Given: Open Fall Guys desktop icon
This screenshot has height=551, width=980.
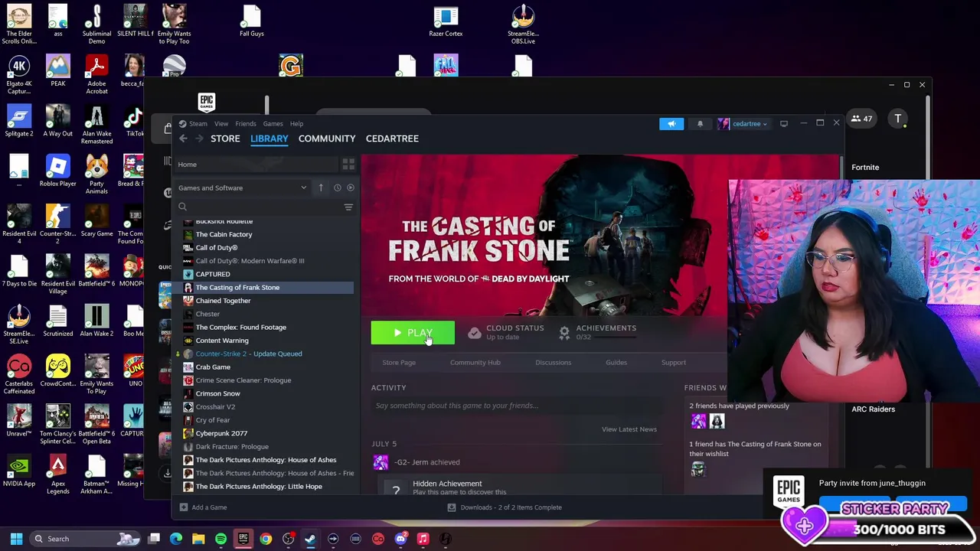Looking at the screenshot, I should pyautogui.click(x=251, y=21).
